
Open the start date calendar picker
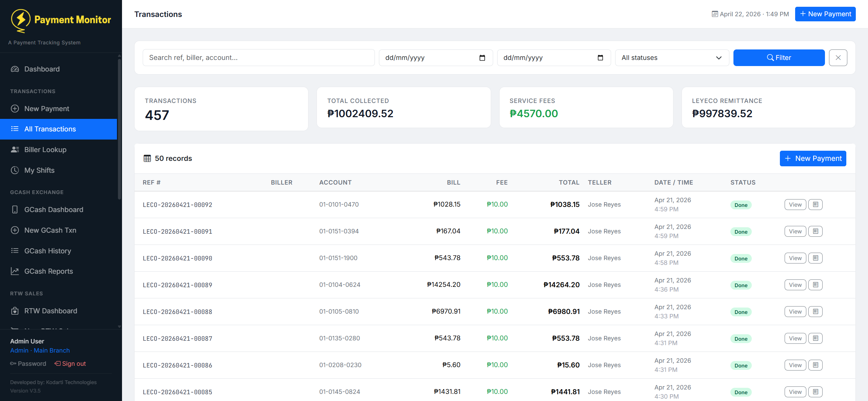483,58
